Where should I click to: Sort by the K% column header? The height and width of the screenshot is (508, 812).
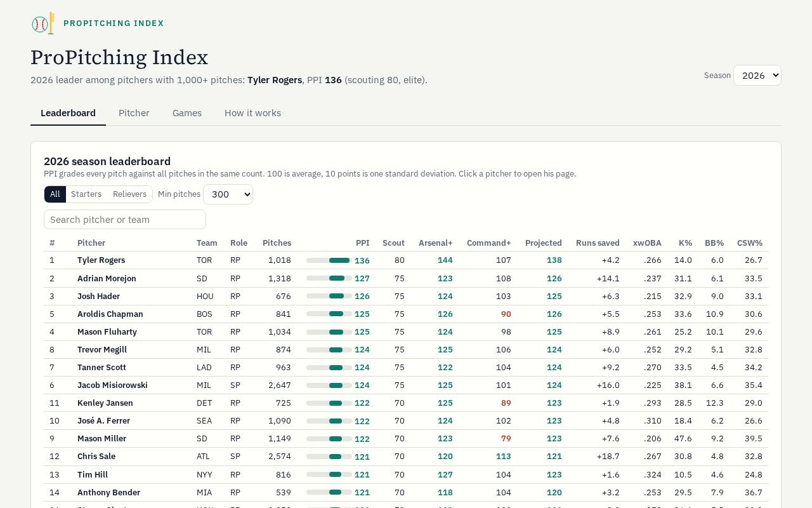[x=685, y=243]
